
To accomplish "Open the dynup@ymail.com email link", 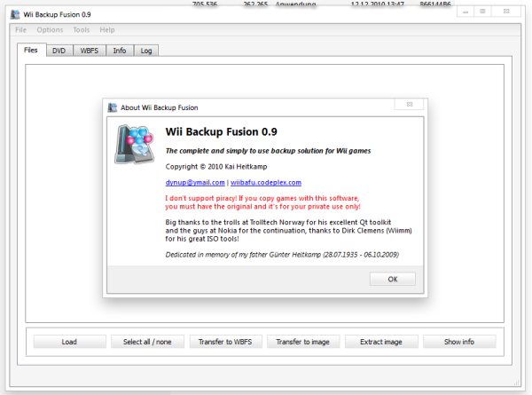I will 195,182.
